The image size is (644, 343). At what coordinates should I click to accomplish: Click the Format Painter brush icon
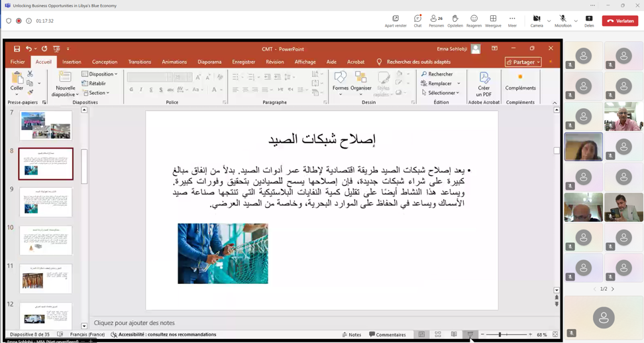pyautogui.click(x=30, y=92)
